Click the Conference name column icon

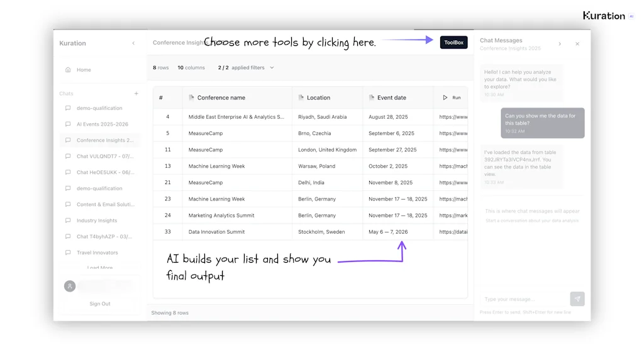191,97
